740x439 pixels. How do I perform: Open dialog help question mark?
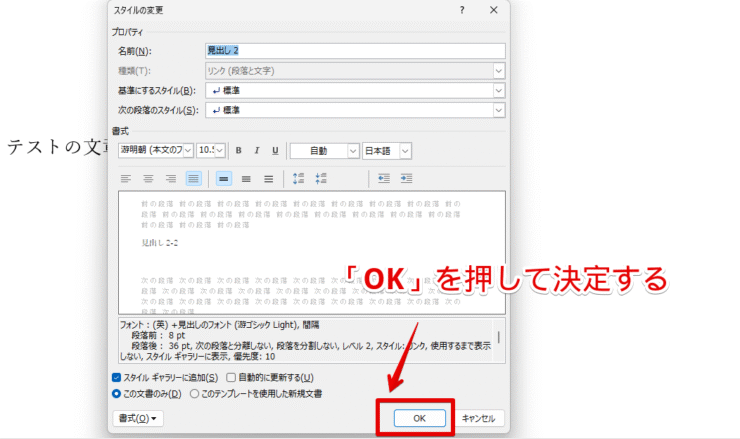pyautogui.click(x=462, y=10)
